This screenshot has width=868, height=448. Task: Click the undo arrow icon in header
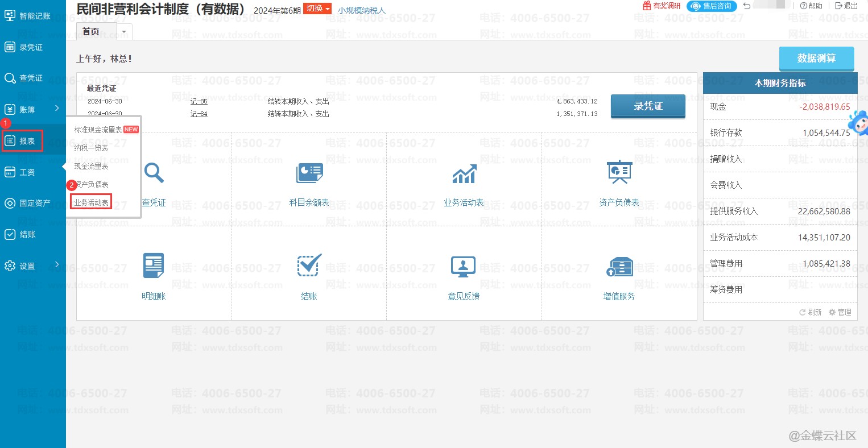(747, 6)
